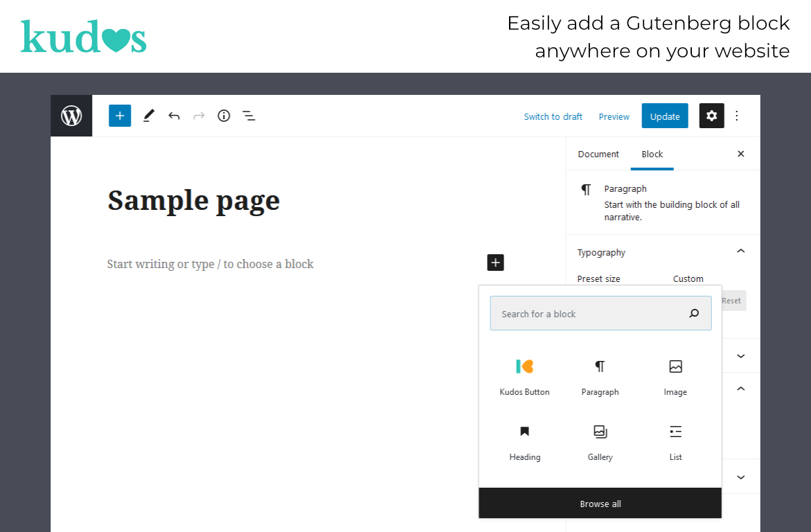Click the Browse all button

600,504
